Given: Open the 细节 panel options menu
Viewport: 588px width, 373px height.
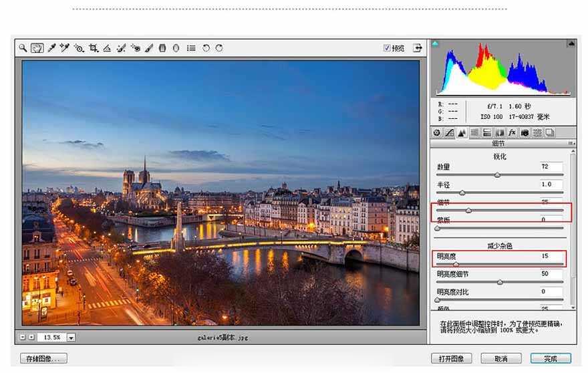Looking at the screenshot, I should [571, 144].
